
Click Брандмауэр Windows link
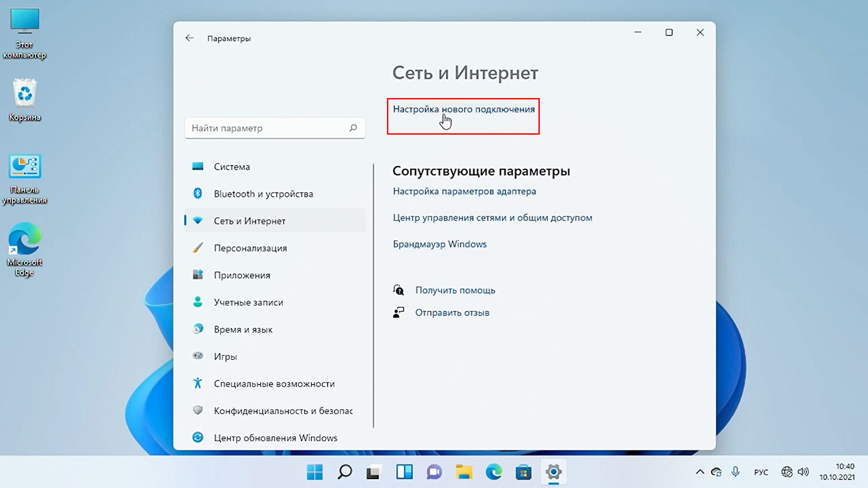click(439, 244)
